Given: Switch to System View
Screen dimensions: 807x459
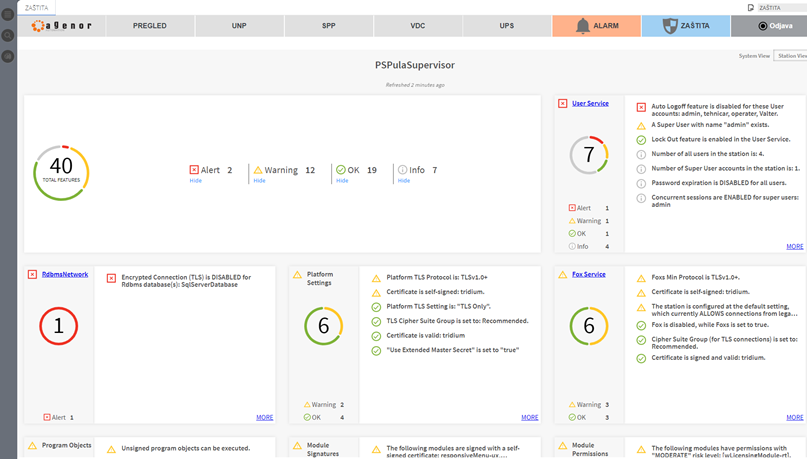Looking at the screenshot, I should point(754,56).
